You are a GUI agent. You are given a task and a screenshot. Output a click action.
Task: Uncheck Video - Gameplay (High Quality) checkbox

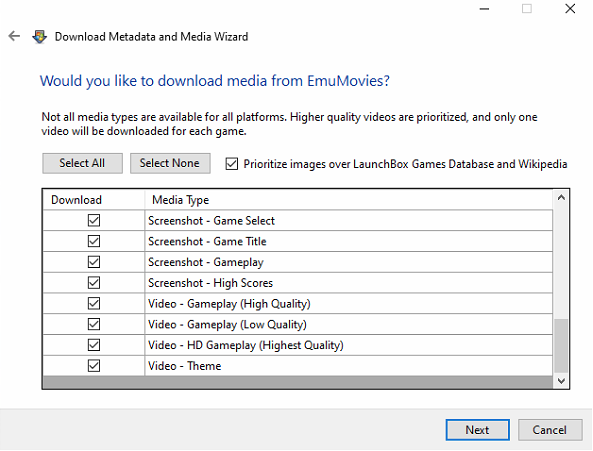(x=94, y=304)
